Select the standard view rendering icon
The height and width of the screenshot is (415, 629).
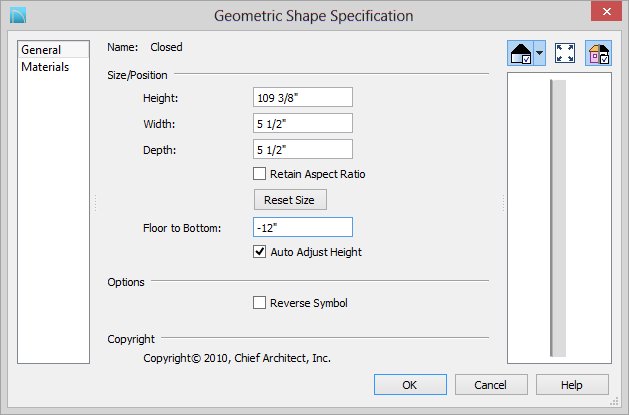(520, 53)
